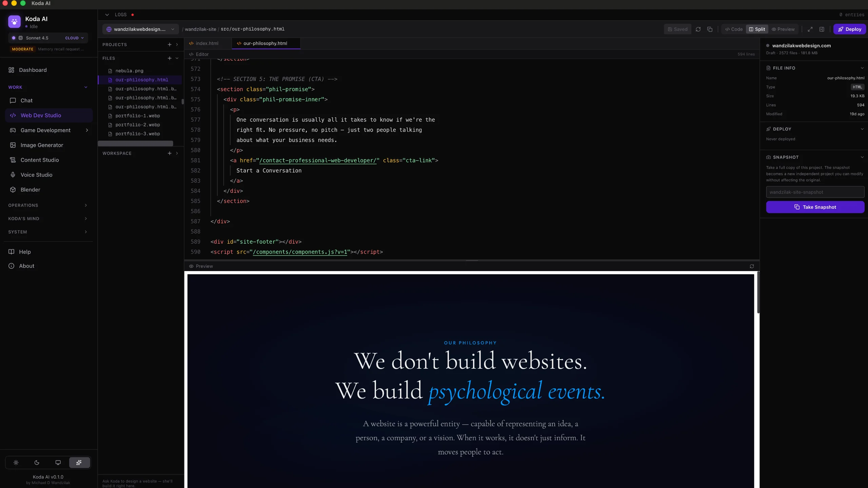Screen dimensions: 868x488
Task: Switch to Split view
Action: 757,29
